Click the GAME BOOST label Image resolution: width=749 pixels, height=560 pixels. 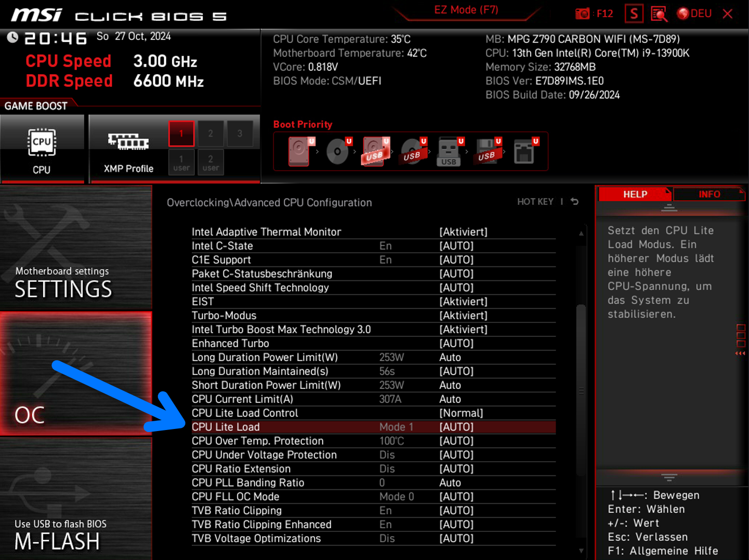36,106
